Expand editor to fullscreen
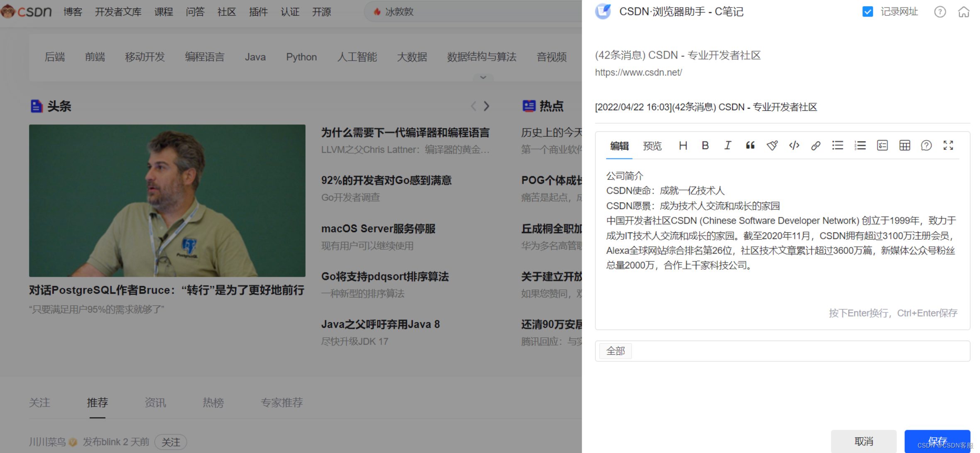980x453 pixels. pyautogui.click(x=948, y=146)
